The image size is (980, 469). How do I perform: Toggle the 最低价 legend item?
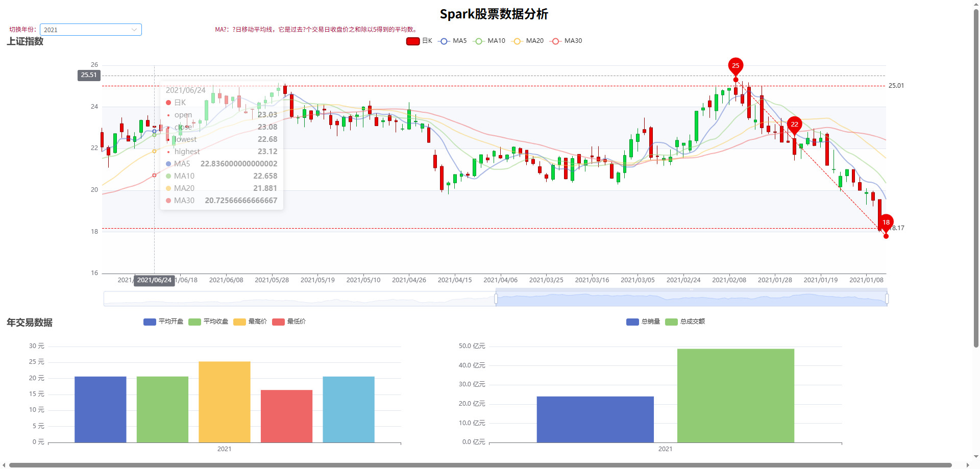pos(289,322)
